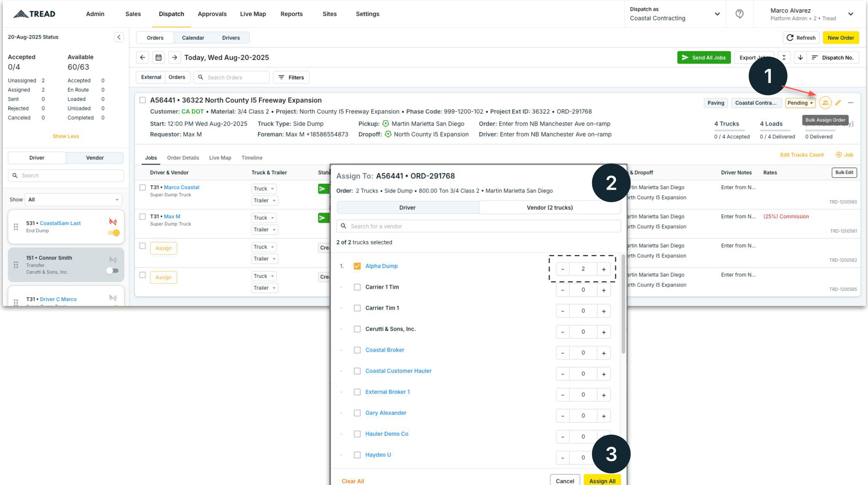Click the Tread logo
The height and width of the screenshot is (485, 868).
point(34,14)
